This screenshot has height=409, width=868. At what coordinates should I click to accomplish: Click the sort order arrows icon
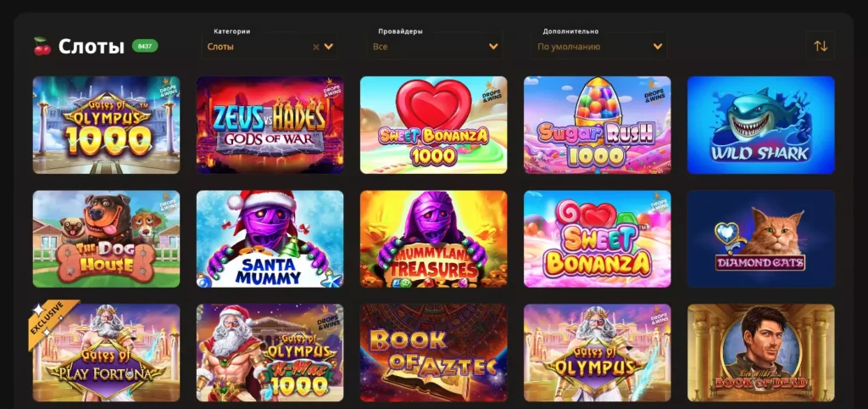coord(821,46)
